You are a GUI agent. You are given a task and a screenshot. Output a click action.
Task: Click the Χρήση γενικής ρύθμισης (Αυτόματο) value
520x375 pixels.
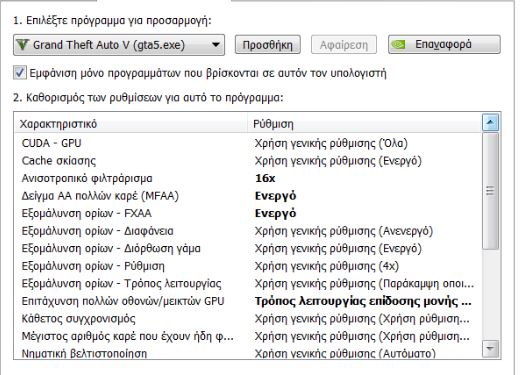[x=345, y=353]
